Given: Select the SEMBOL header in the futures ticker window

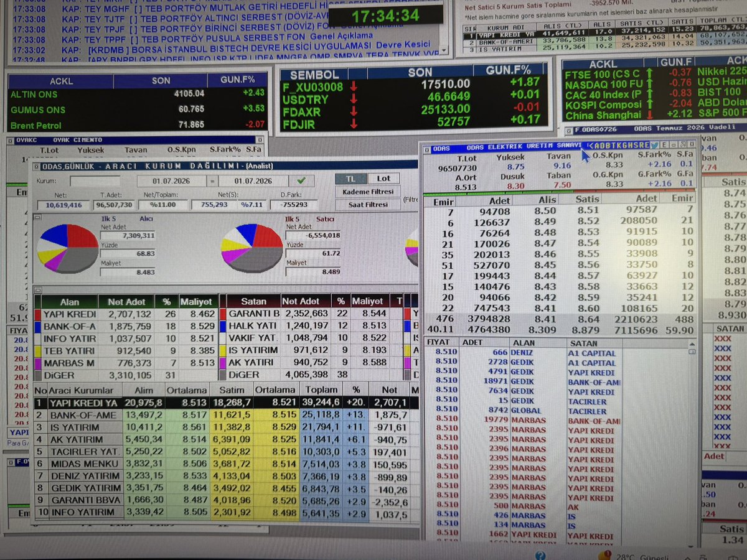Looking at the screenshot, I should (315, 74).
